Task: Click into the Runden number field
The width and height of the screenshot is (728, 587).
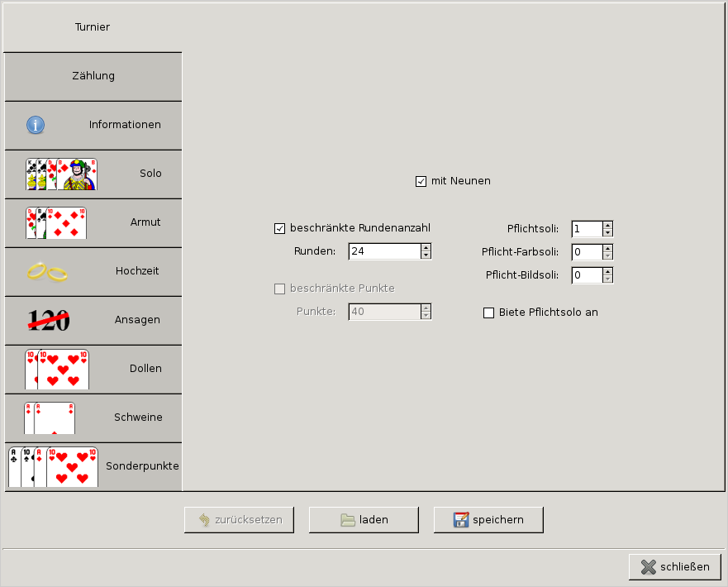Action: pyautogui.click(x=384, y=251)
